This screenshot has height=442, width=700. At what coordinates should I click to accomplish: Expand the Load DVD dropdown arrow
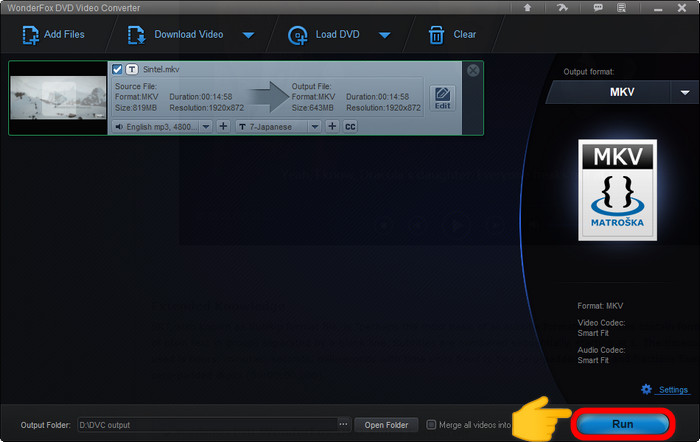(384, 35)
